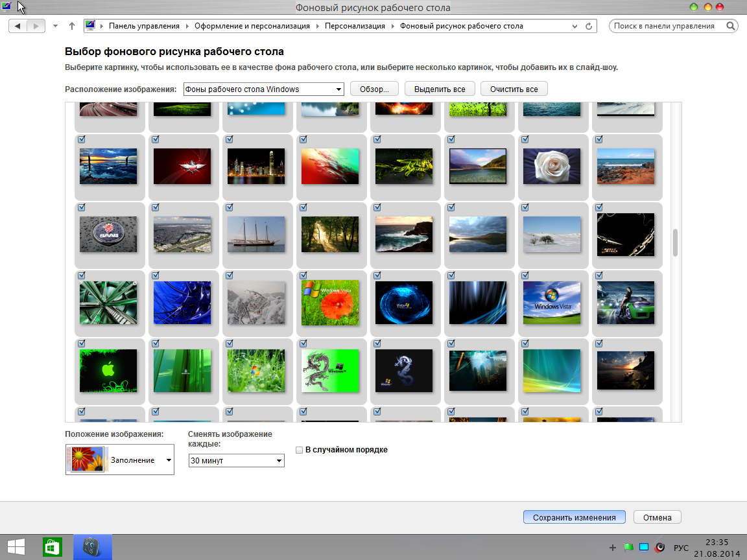Click the personalization app taskbar icon
This screenshot has height=560, width=747.
(93, 547)
